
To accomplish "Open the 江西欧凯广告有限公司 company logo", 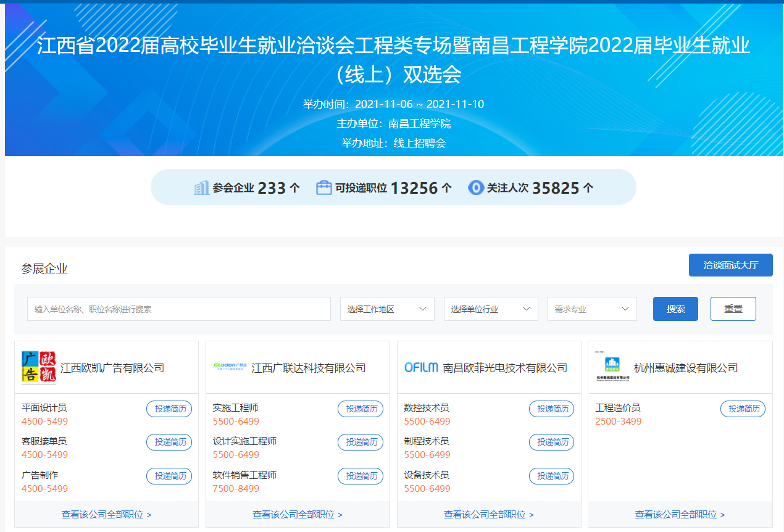I will pos(38,368).
